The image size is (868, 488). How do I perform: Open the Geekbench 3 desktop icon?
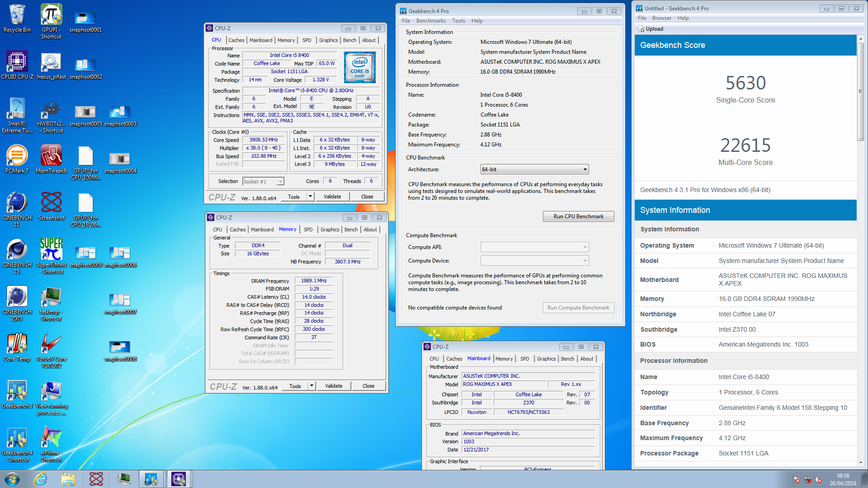click(17, 394)
